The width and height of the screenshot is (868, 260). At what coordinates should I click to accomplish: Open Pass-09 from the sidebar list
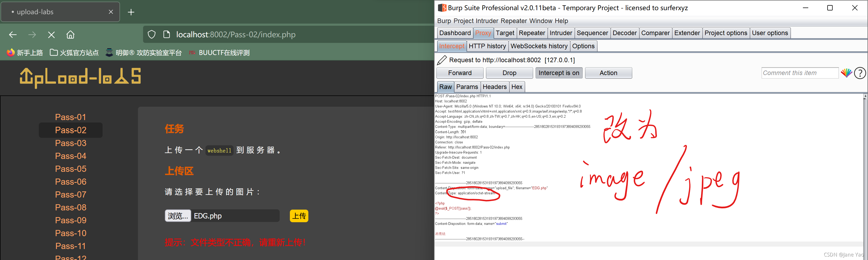pos(71,220)
